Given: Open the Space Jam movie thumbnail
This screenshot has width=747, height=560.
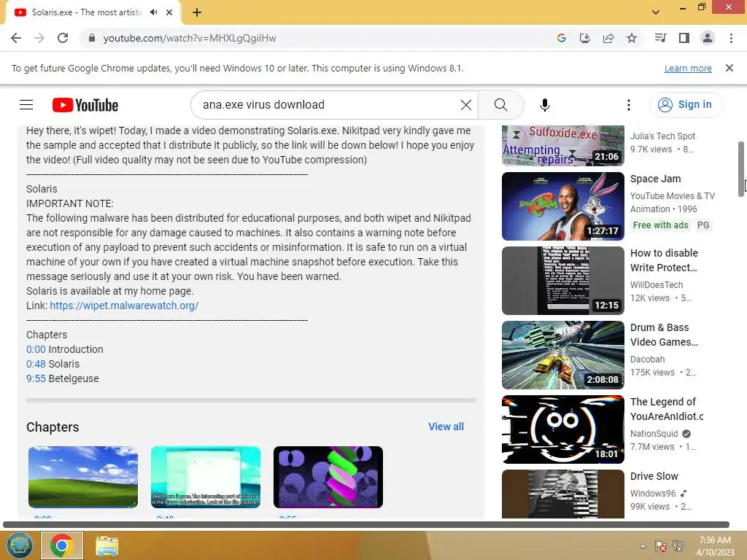Looking at the screenshot, I should 562,206.
